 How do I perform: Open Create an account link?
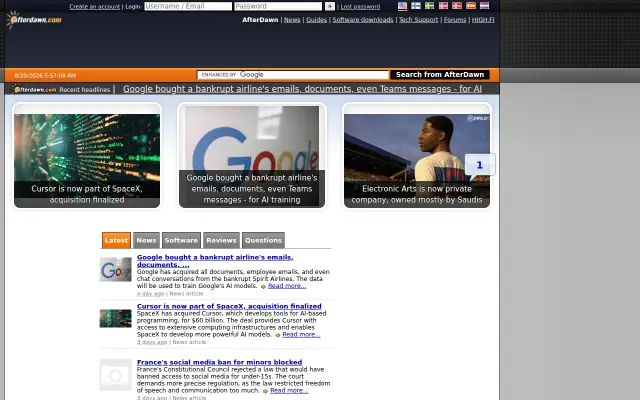click(x=95, y=7)
